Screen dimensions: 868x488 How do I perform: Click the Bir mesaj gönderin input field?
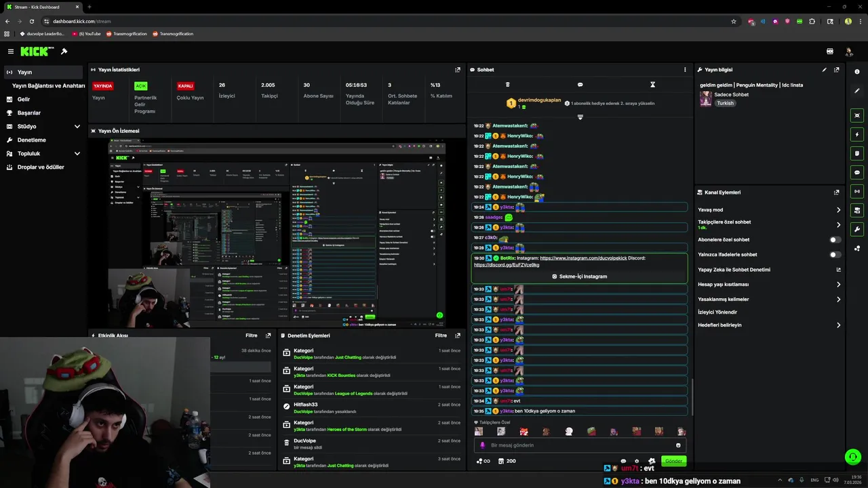(x=580, y=445)
